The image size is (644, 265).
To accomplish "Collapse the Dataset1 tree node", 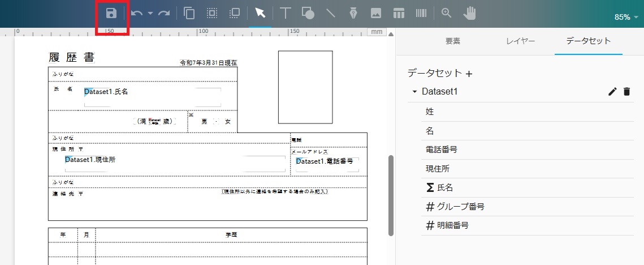I will (x=414, y=92).
